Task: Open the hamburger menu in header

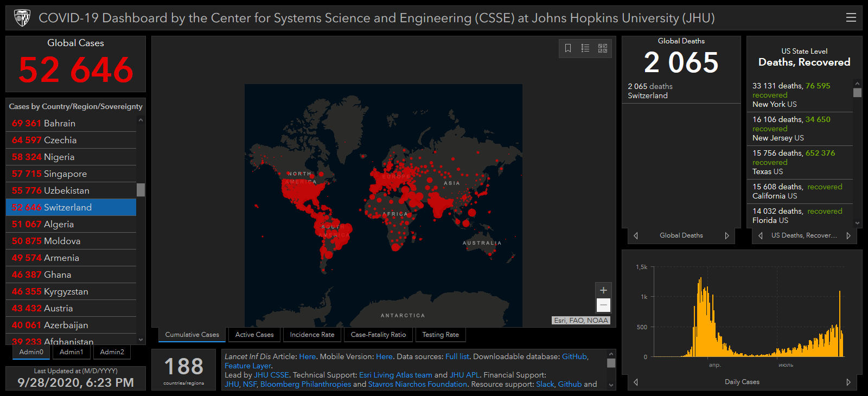Action: 851,17
